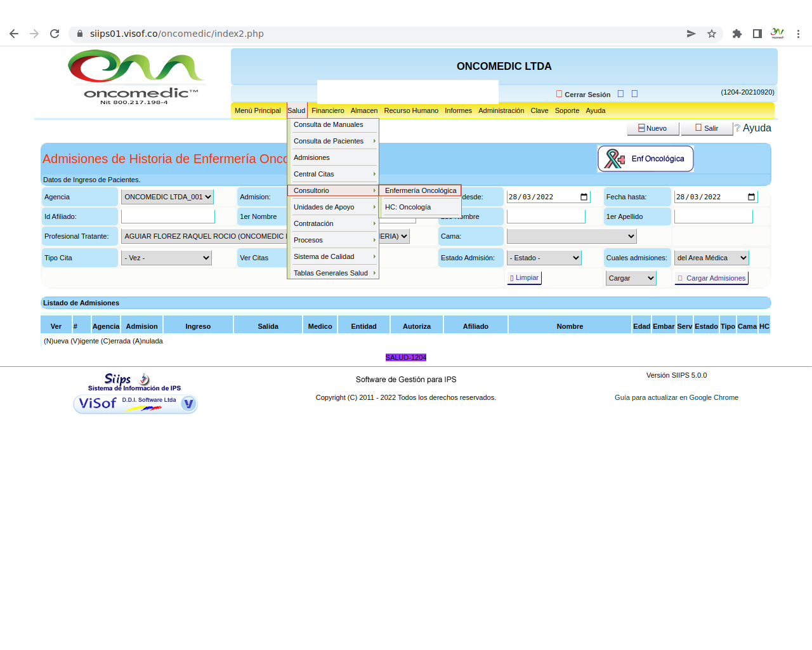Click the Id Afiliado input field
812x650 pixels.
pos(168,216)
